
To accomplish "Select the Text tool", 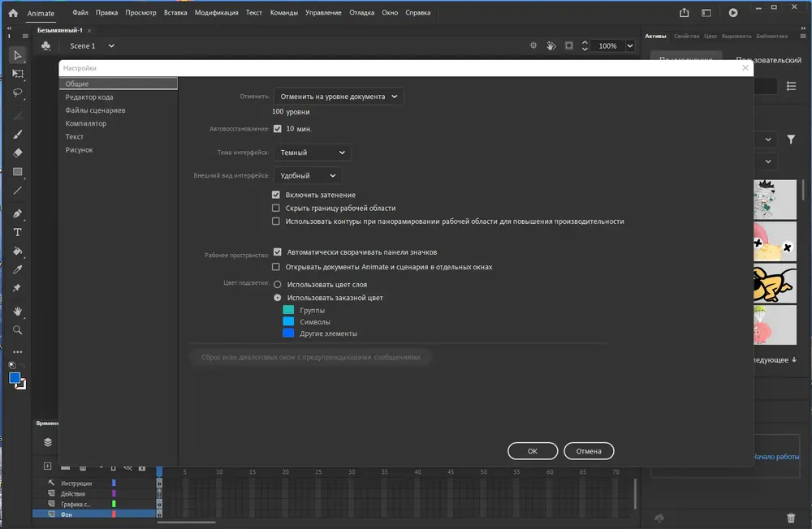I will (18, 232).
